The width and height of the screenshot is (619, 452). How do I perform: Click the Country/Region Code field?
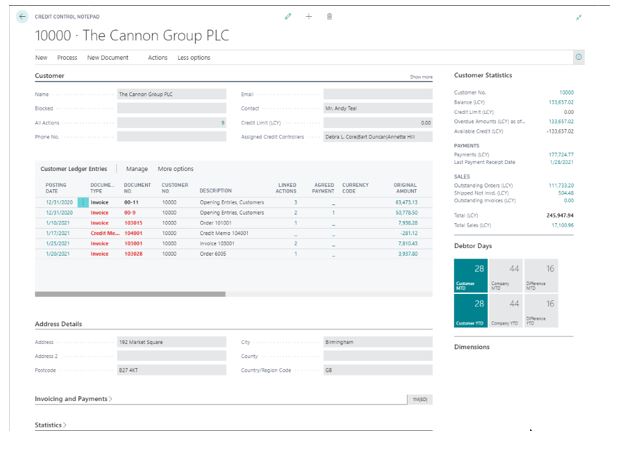(x=378, y=370)
